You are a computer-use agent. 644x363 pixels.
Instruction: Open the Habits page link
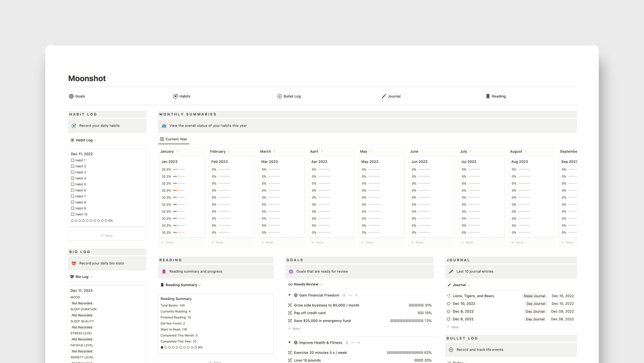pyautogui.click(x=185, y=96)
